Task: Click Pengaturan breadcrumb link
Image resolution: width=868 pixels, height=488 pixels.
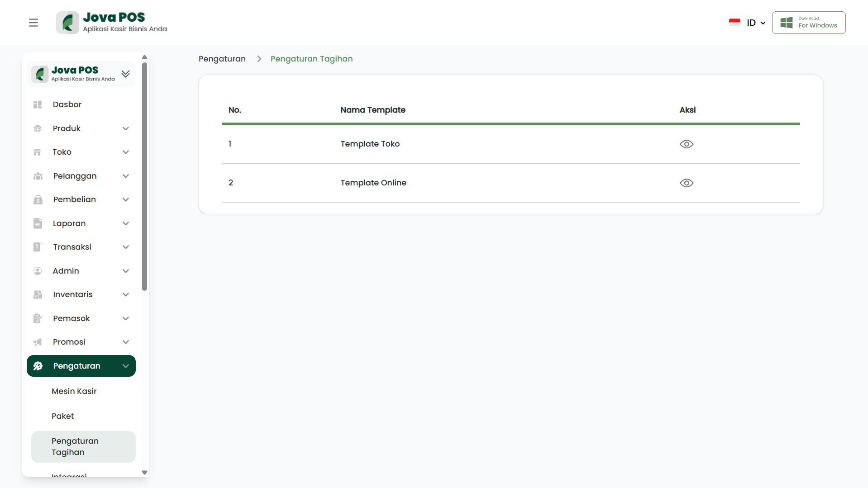Action: point(222,59)
